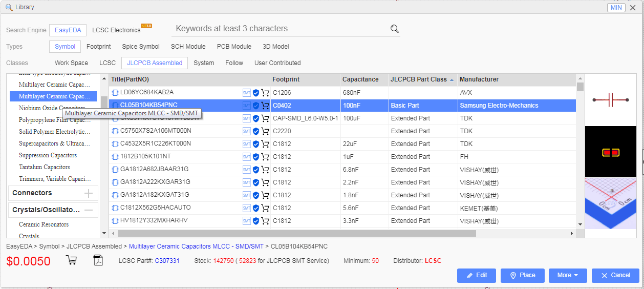Screen dimensions: 644x289
Task: Click SMT icon in GA1812A182KXGAT31G row
Action: (x=247, y=195)
